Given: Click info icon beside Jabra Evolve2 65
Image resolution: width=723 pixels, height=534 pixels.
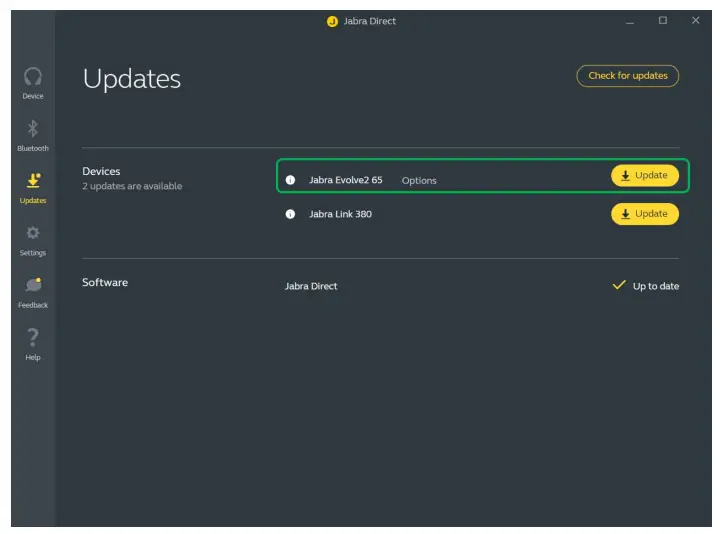Looking at the screenshot, I should [291, 181].
